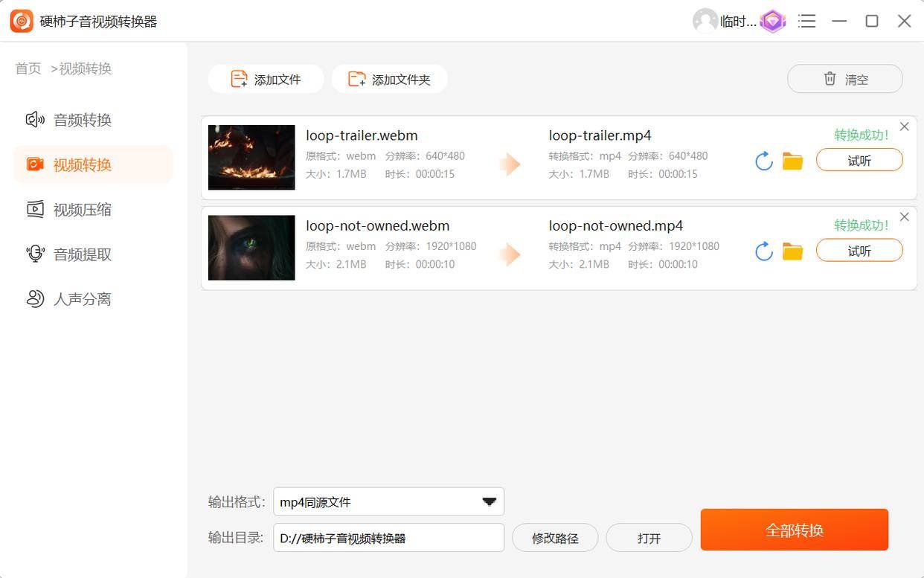Remove loop-trailer.webm from the list
Screen dimensions: 924x578
[904, 126]
